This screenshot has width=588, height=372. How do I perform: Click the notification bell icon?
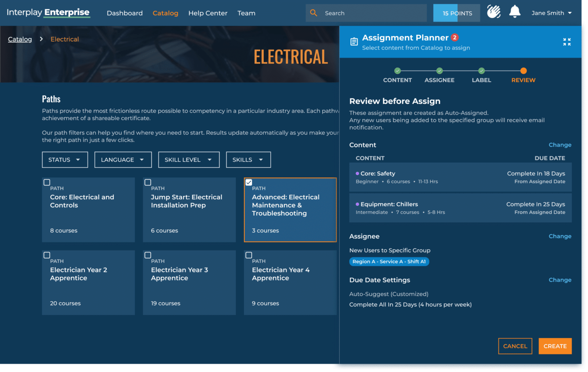click(x=515, y=11)
